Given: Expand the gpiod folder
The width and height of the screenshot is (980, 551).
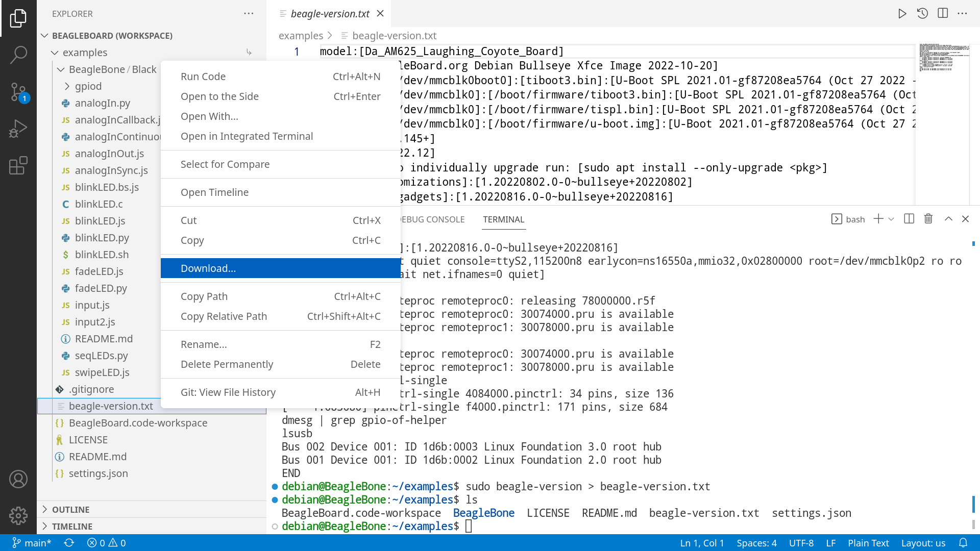Looking at the screenshot, I should (x=88, y=86).
